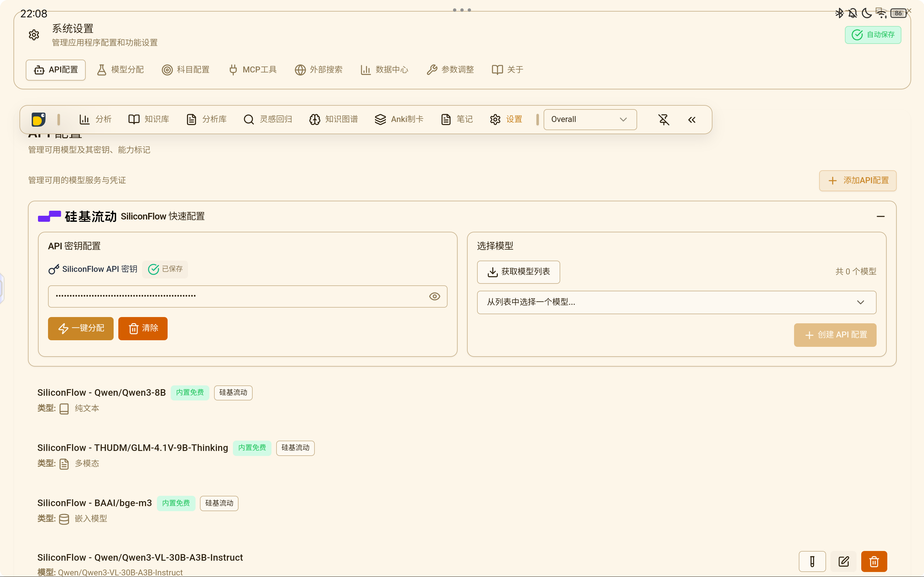Click the 一键分配 button

(x=81, y=328)
